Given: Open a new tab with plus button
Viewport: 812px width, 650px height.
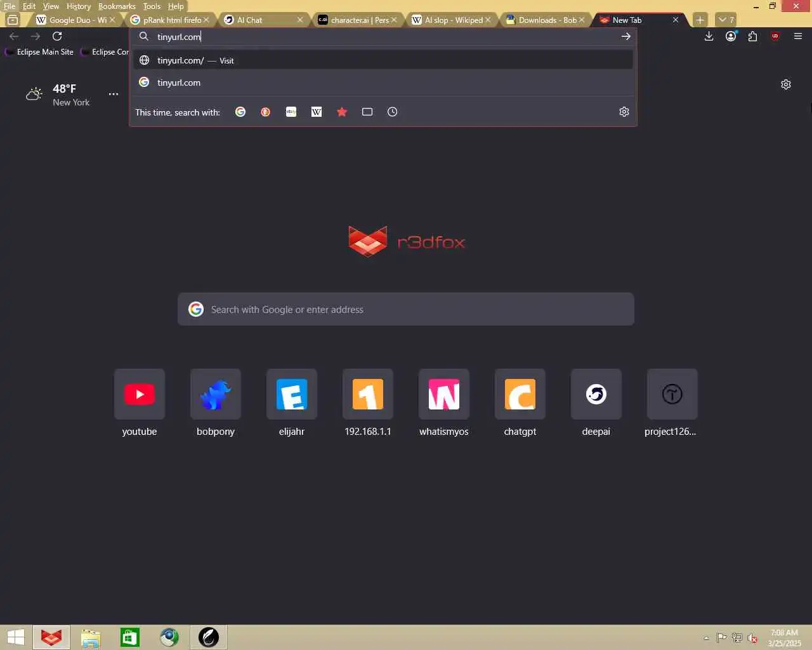Looking at the screenshot, I should pyautogui.click(x=700, y=20).
